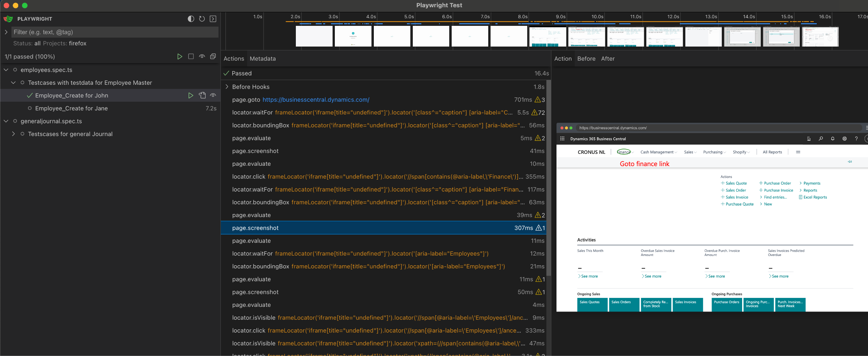
Task: Click the last timeline thumbnail near 16.0s
Action: pyautogui.click(x=820, y=36)
